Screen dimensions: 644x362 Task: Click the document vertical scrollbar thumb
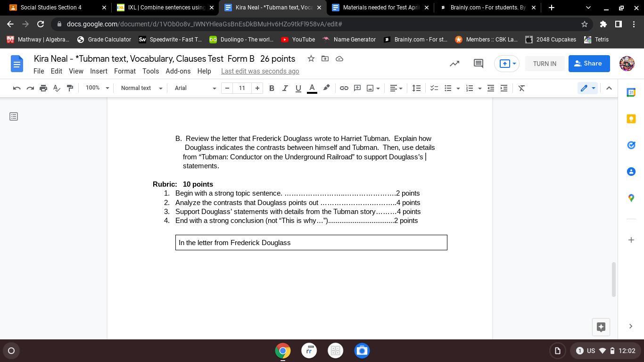[614, 279]
